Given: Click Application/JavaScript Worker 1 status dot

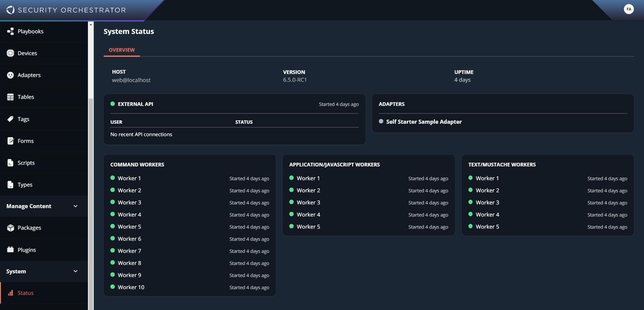Looking at the screenshot, I should (x=292, y=178).
